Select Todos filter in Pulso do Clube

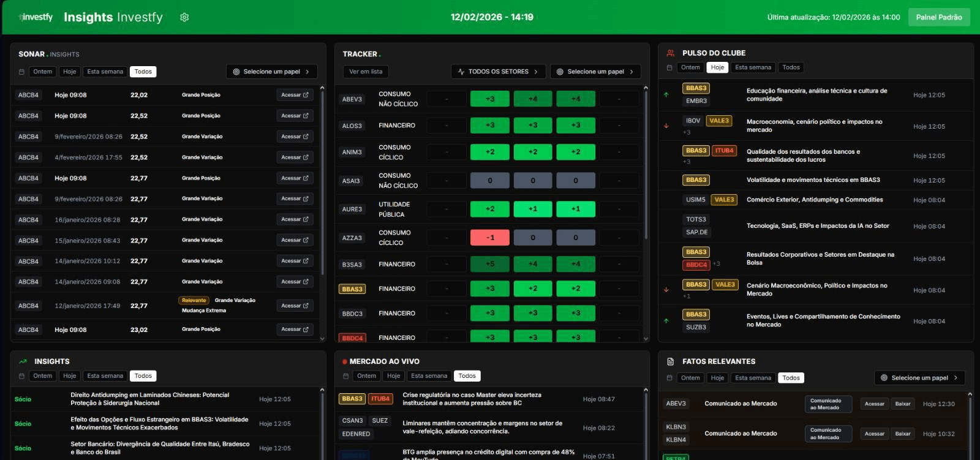(x=791, y=67)
